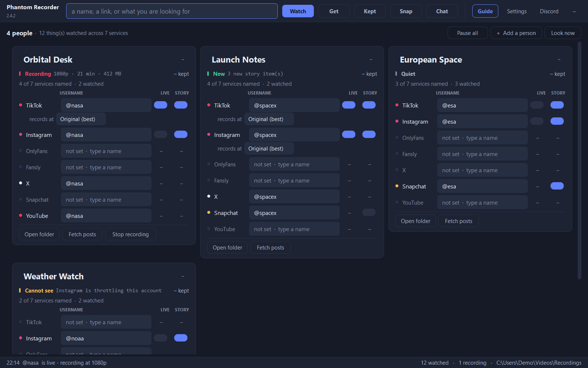Open folder for Launch Notes
588x368 pixels.
(227, 248)
